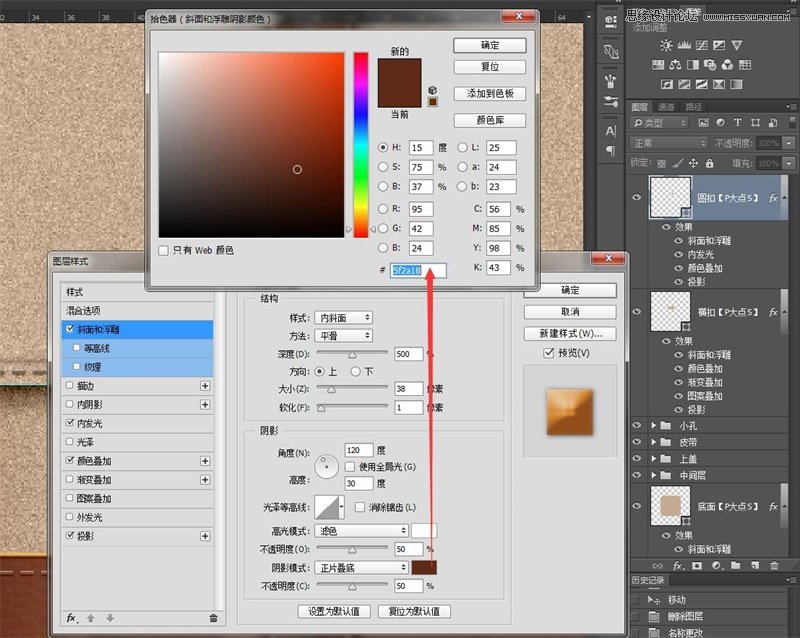This screenshot has width=800, height=638.
Task: Filter layers by type layers T icon
Action: tap(738, 122)
